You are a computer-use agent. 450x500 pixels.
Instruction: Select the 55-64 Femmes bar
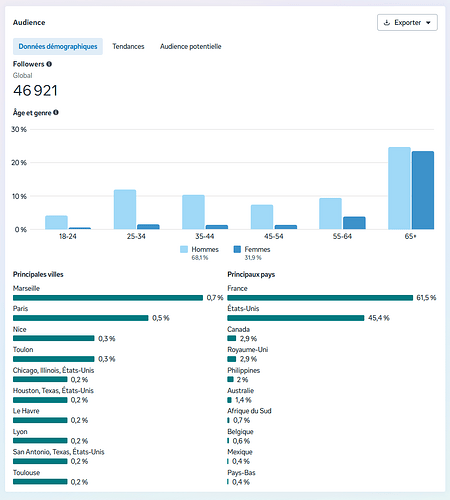click(x=354, y=223)
